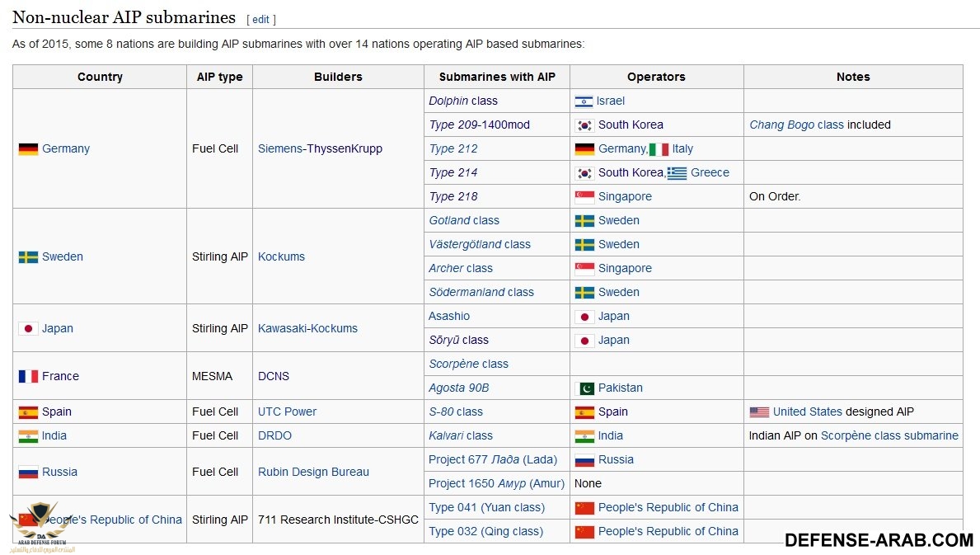
Task: Open the Siemens-ThyssenKrupp builder link
Action: click(320, 149)
